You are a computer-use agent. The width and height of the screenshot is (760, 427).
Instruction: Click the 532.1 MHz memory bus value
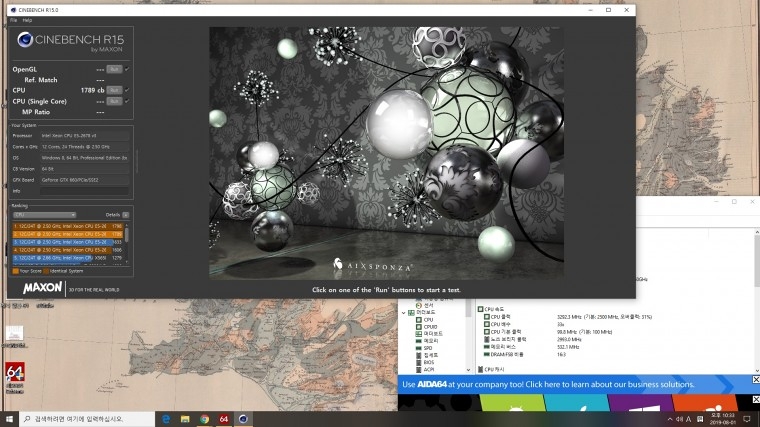point(568,347)
